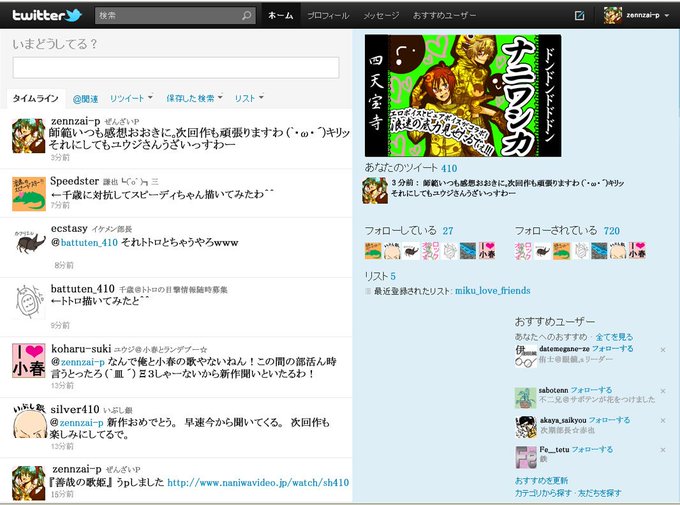Open ecstasy username link
Screen dimensions: 680x505
click(x=69, y=228)
